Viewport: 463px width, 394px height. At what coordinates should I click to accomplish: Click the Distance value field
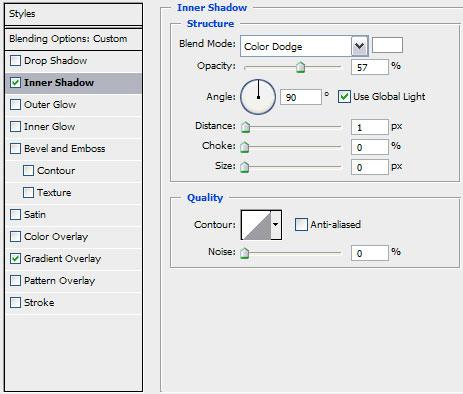(370, 127)
